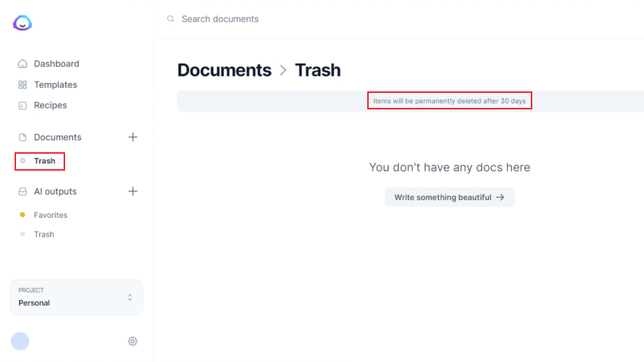The height and width of the screenshot is (362, 644).
Task: Click the Jasper logo icon
Action: coord(22,23)
